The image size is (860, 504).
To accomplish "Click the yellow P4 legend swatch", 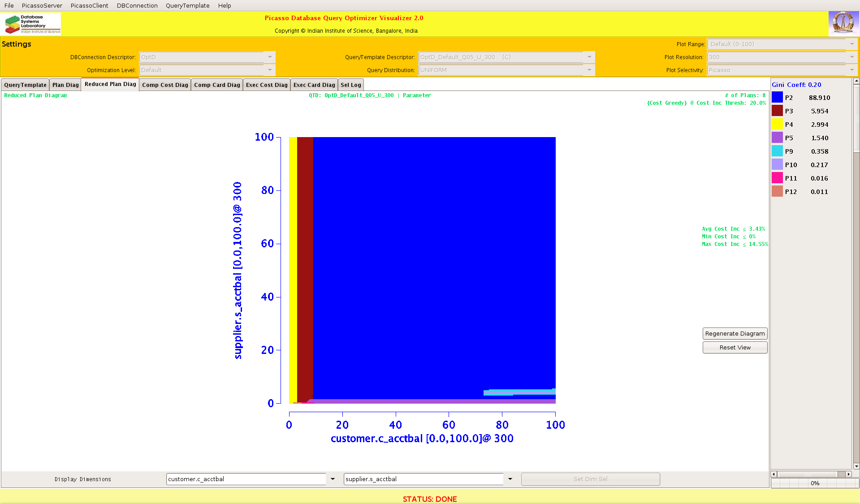I will 777,125.
